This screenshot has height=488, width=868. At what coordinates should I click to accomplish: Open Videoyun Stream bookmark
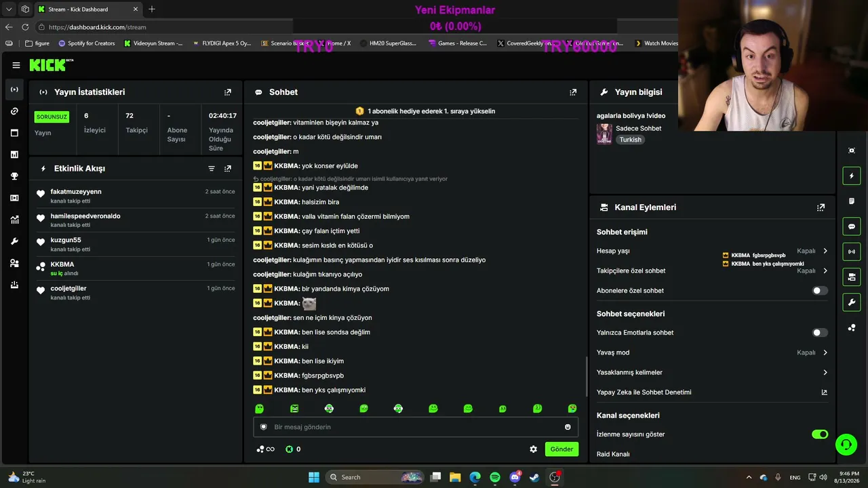pyautogui.click(x=153, y=43)
